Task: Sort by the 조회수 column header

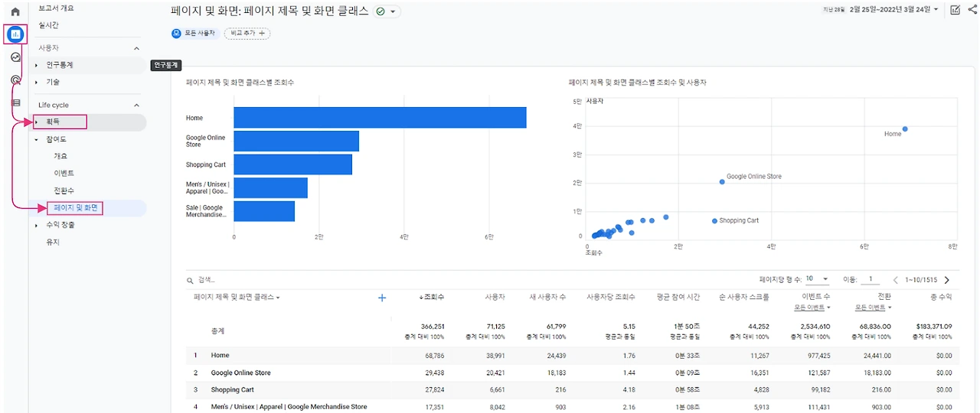Action: (x=432, y=297)
